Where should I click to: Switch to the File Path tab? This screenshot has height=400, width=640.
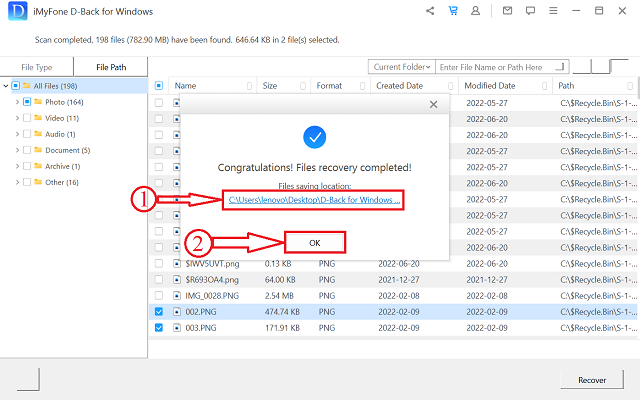coord(111,67)
